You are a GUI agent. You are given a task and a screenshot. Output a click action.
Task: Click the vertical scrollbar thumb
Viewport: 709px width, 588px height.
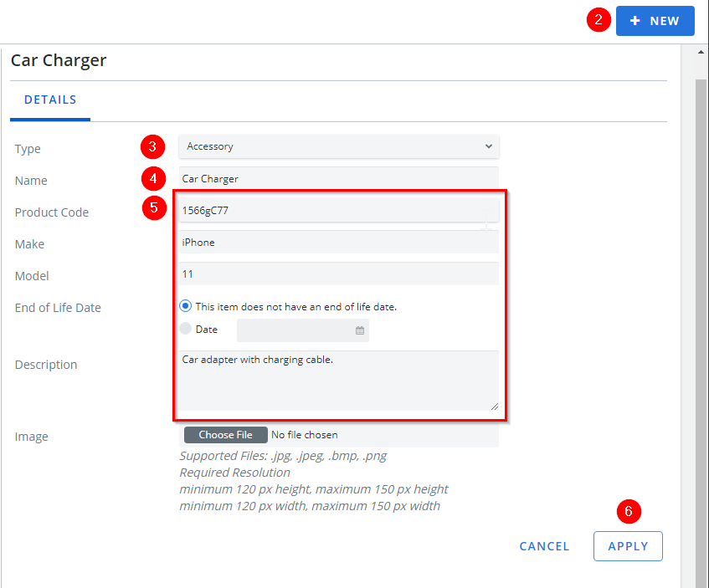[x=701, y=332]
